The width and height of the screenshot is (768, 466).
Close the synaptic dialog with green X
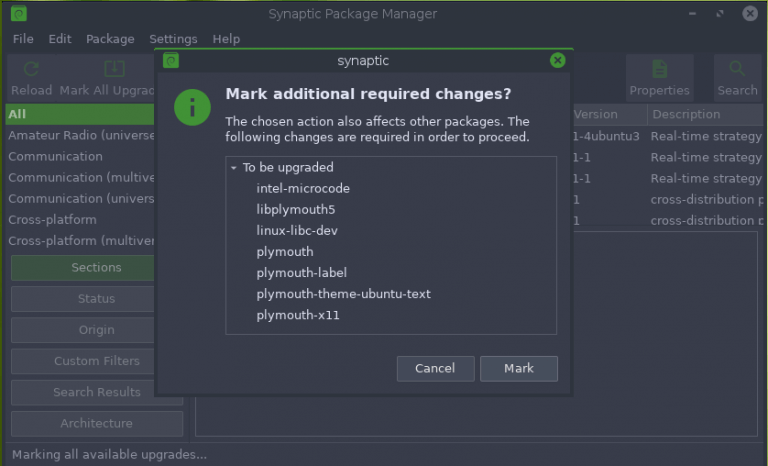[x=557, y=60]
